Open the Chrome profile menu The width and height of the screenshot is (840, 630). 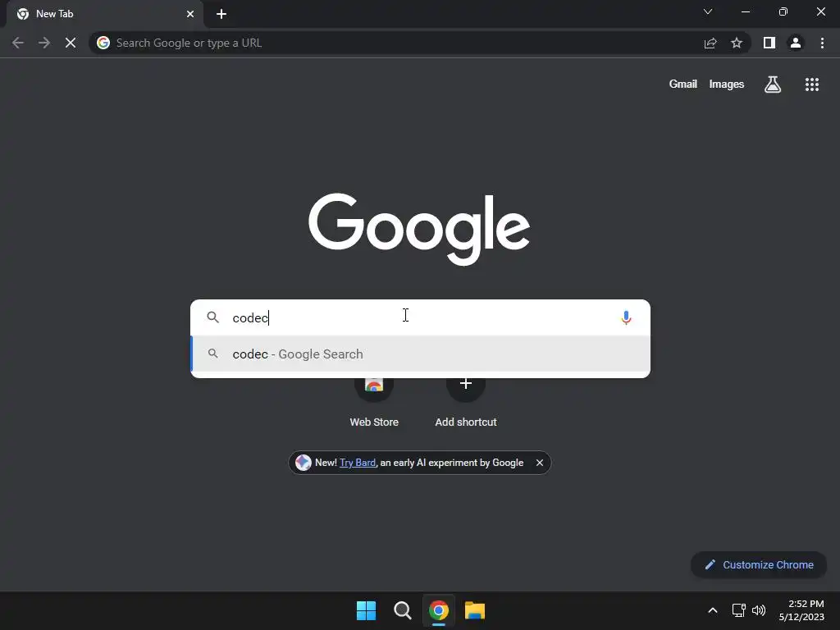point(796,43)
